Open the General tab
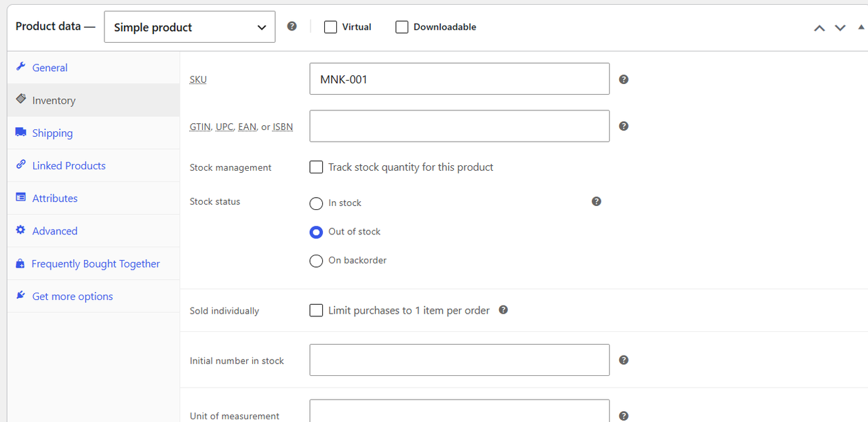868x422 pixels. [x=94, y=68]
